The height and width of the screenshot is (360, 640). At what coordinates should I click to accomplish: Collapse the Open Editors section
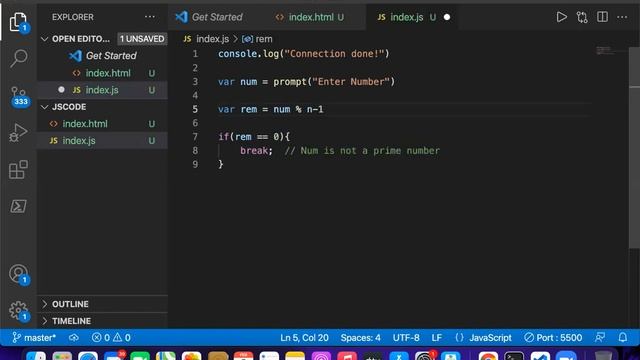click(45, 39)
